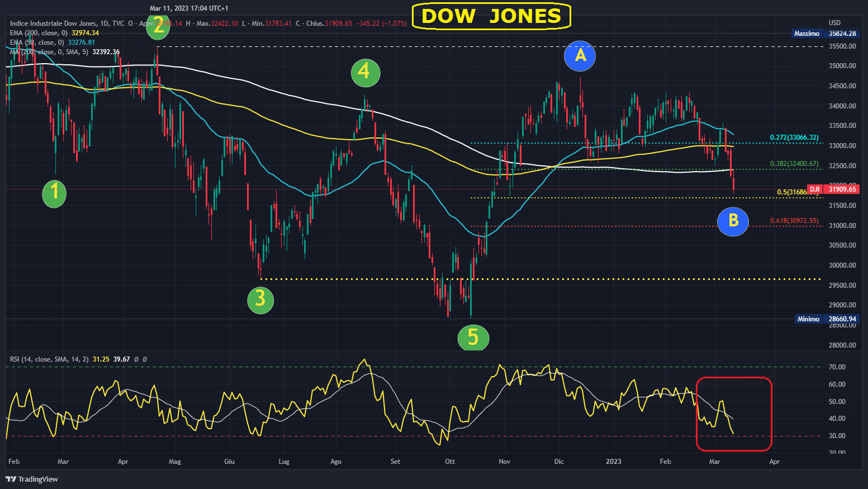Open the TradingView logo link
This screenshot has height=489, width=868.
(32, 479)
